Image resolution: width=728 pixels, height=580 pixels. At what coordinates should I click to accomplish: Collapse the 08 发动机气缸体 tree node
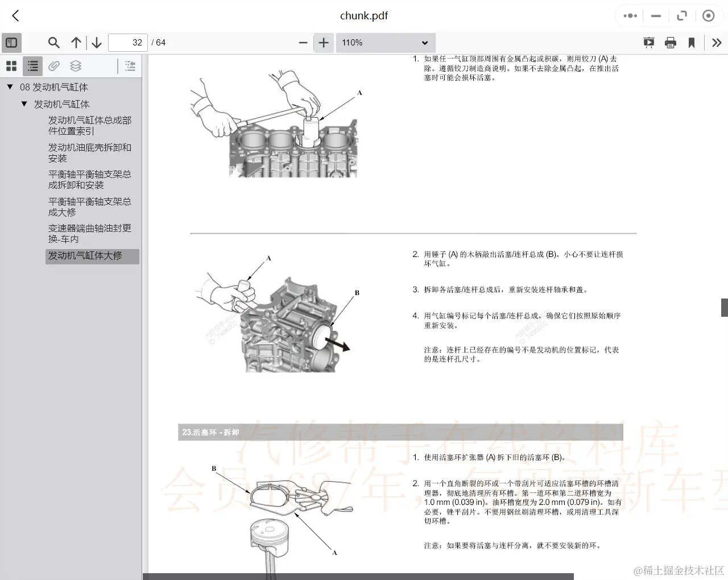pyautogui.click(x=9, y=86)
